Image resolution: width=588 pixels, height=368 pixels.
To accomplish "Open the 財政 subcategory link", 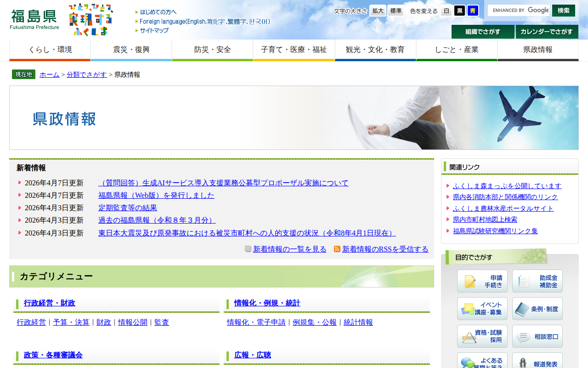I will click(104, 322).
